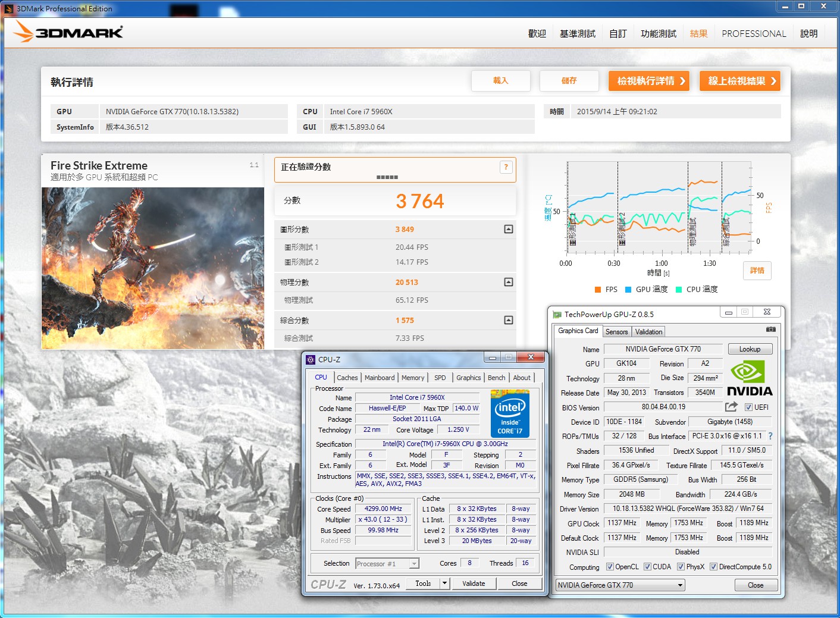Switch to the Mainboard tab in CPU-Z
Viewport: 840px width, 618px height.
pos(380,378)
